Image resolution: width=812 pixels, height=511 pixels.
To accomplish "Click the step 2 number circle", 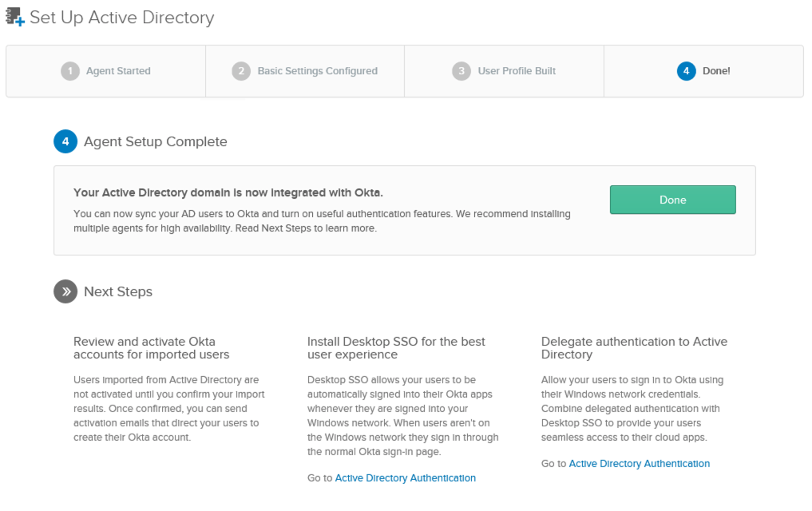I will (241, 71).
